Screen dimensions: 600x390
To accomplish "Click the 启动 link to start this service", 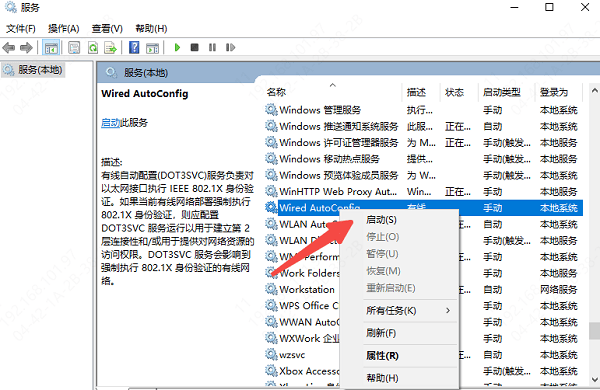I will pyautogui.click(x=111, y=122).
